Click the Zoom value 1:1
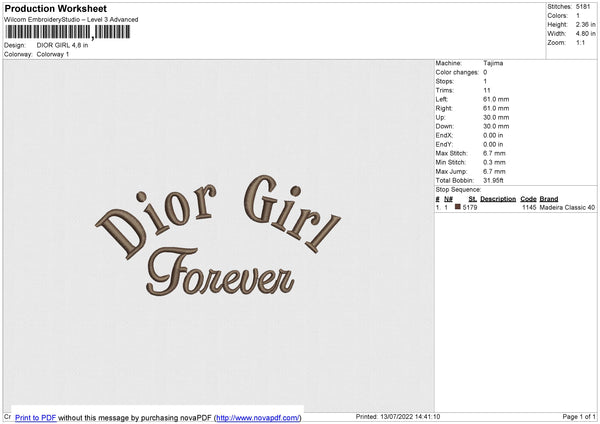 click(580, 42)
